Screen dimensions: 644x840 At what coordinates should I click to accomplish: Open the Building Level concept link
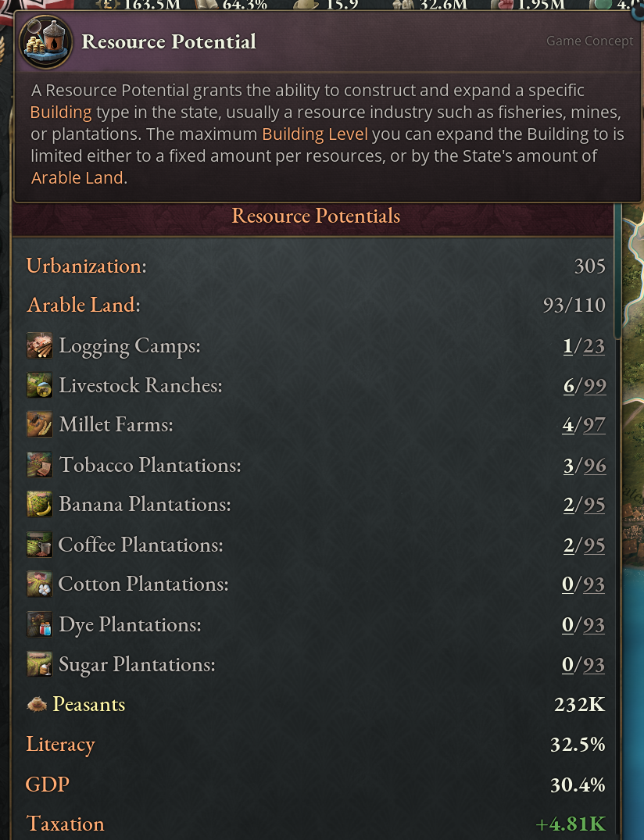[x=314, y=134]
